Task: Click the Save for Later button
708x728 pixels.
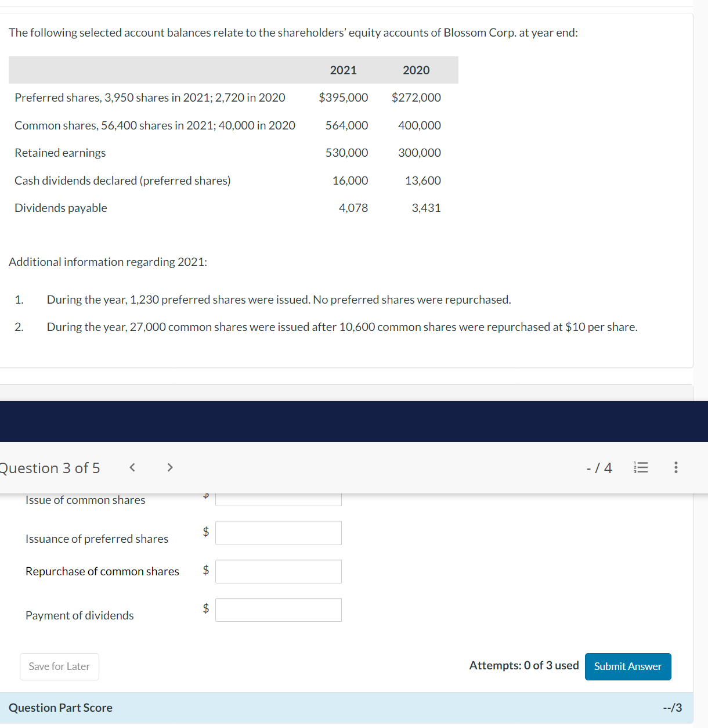Action: [x=59, y=666]
